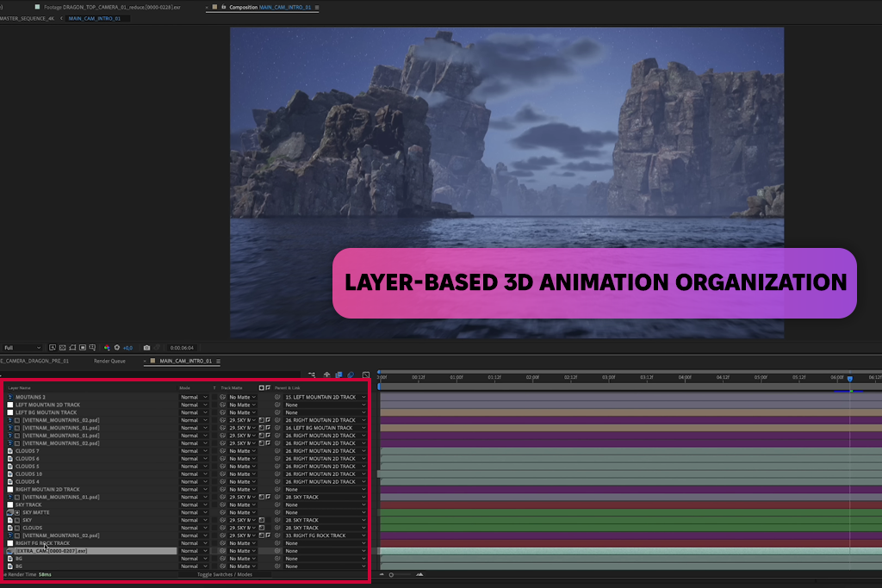Toggle matte alpha/luma switch on CLOUDS layer
The image size is (882, 588).
coord(262,528)
